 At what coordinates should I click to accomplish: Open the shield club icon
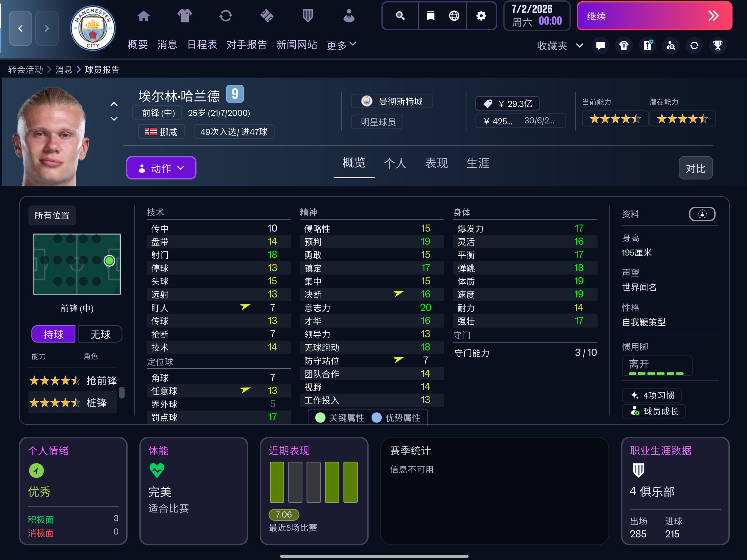tap(308, 16)
